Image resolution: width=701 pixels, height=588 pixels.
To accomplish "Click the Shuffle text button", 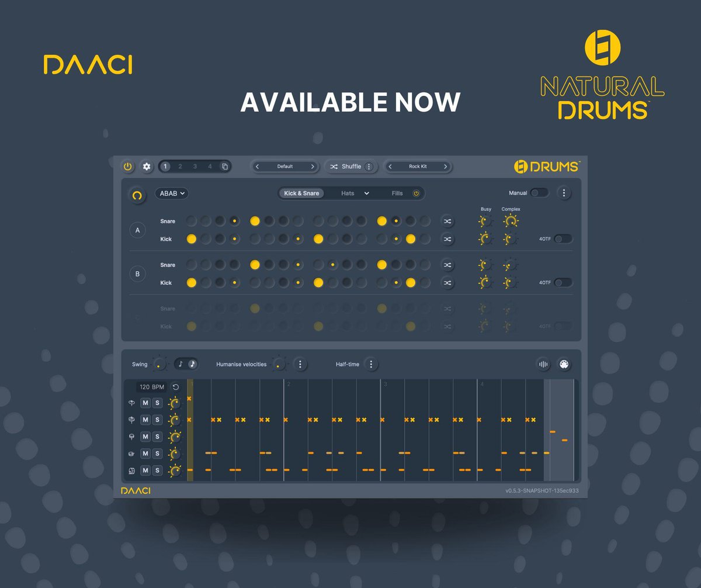I will click(x=351, y=167).
